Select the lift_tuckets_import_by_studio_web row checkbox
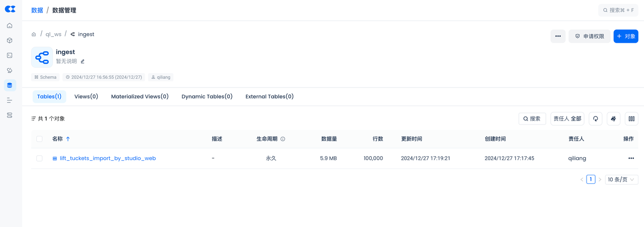 [x=39, y=158]
